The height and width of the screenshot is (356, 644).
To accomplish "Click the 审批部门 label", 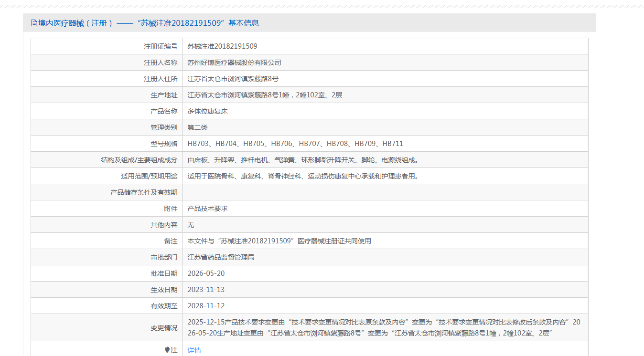I will coord(164,257).
